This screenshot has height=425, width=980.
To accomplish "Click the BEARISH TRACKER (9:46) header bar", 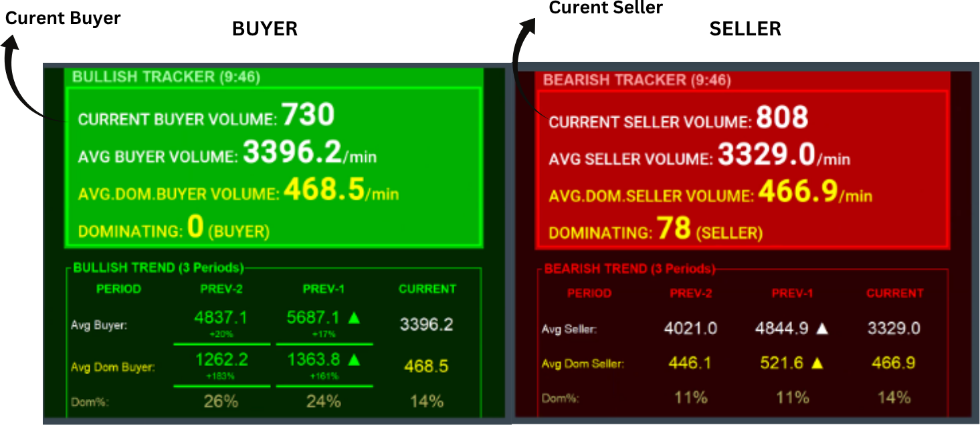I will (736, 78).
